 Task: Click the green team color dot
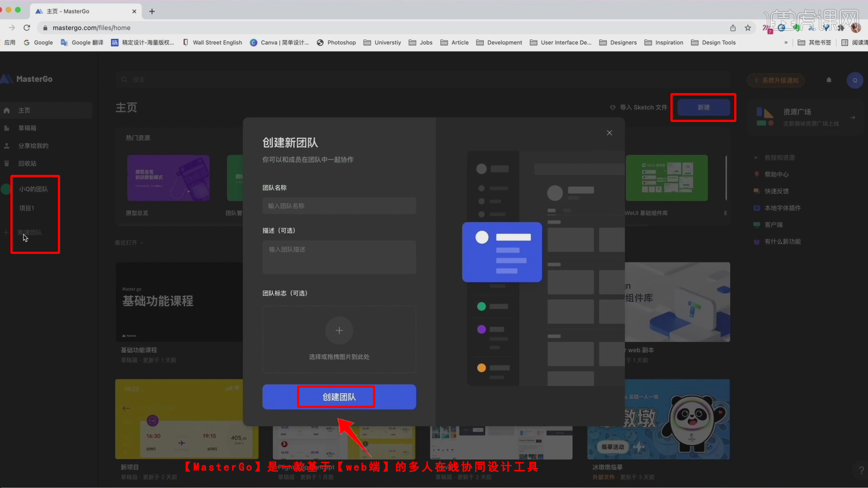6,189
